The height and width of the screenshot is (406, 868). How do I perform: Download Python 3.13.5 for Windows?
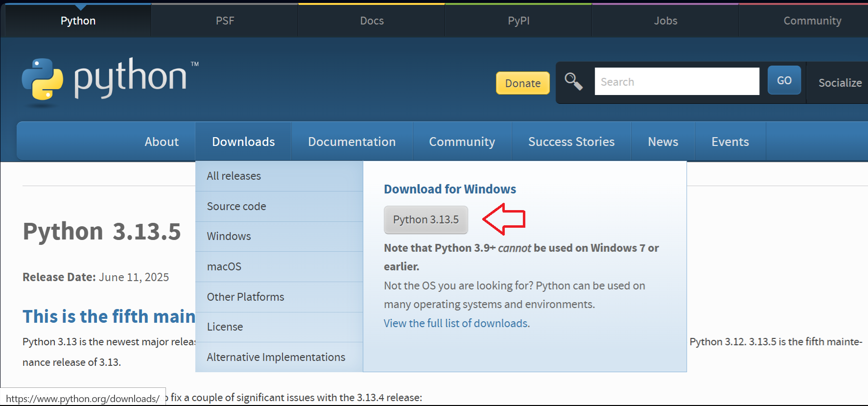(x=425, y=220)
